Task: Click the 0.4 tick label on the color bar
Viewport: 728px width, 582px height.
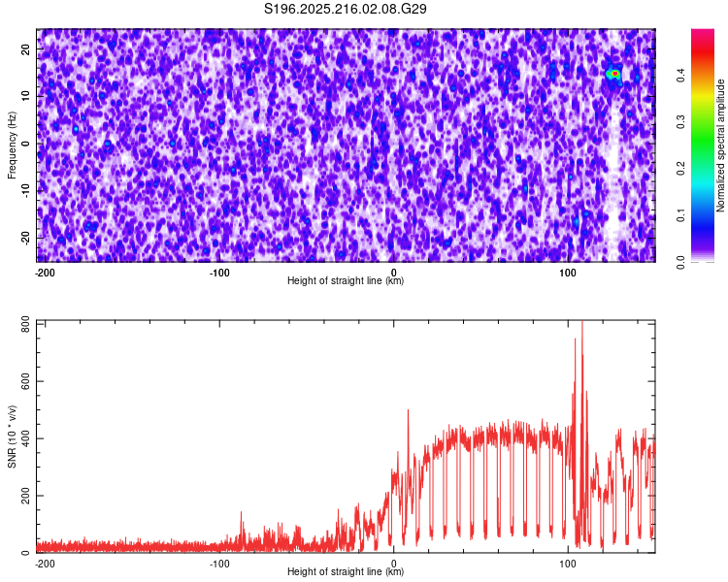Action: tap(680, 75)
